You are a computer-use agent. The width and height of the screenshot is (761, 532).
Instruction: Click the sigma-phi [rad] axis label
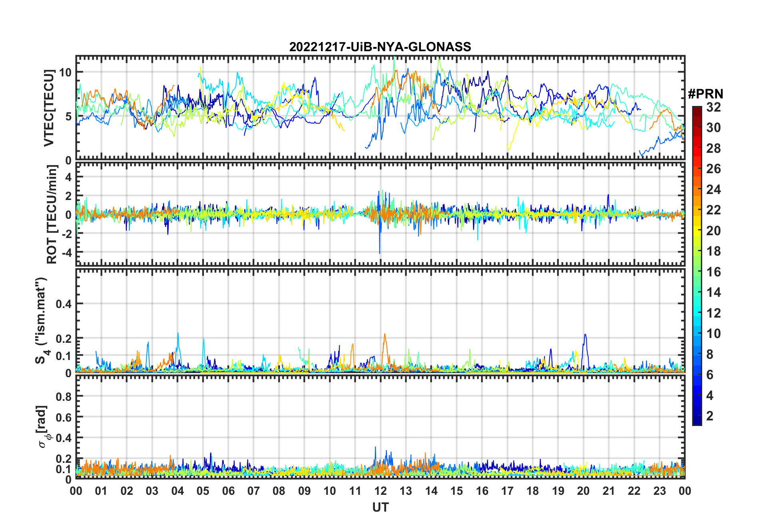43,427
